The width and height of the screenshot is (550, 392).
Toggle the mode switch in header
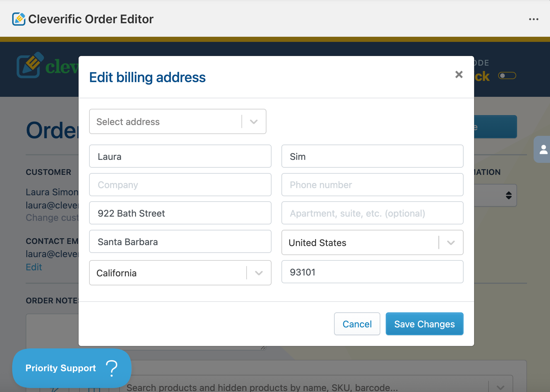507,76
